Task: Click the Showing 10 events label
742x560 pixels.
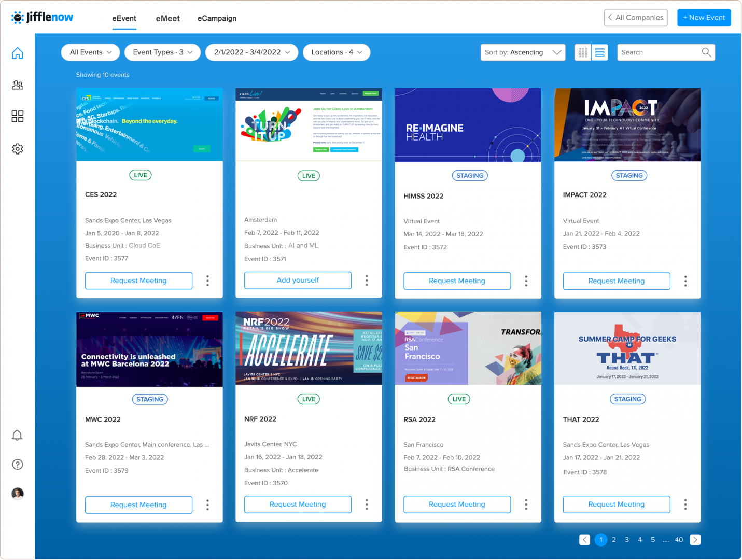Action: (103, 75)
